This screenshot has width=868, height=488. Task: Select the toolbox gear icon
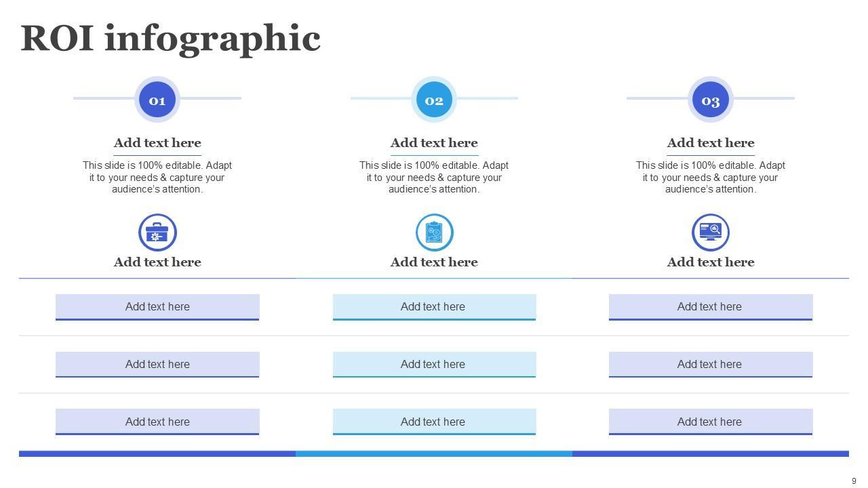click(x=157, y=232)
